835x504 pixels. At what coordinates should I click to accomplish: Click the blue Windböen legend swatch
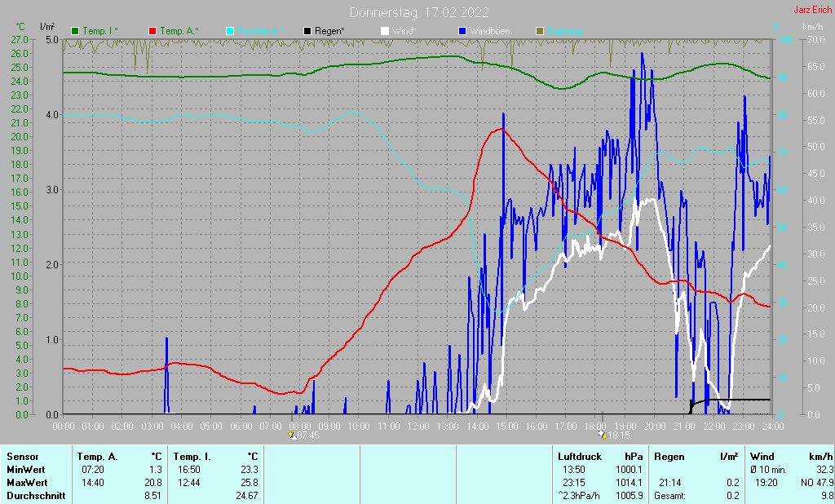pos(462,32)
